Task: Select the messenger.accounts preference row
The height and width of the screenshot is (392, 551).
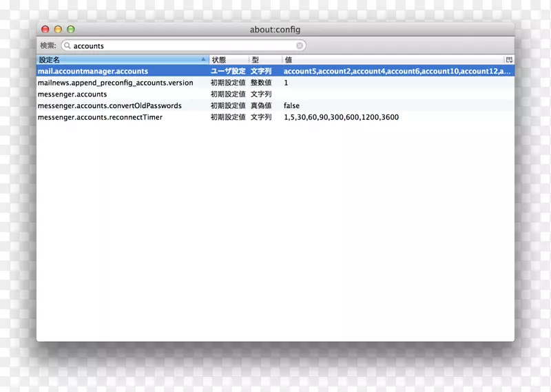Action: pos(72,94)
